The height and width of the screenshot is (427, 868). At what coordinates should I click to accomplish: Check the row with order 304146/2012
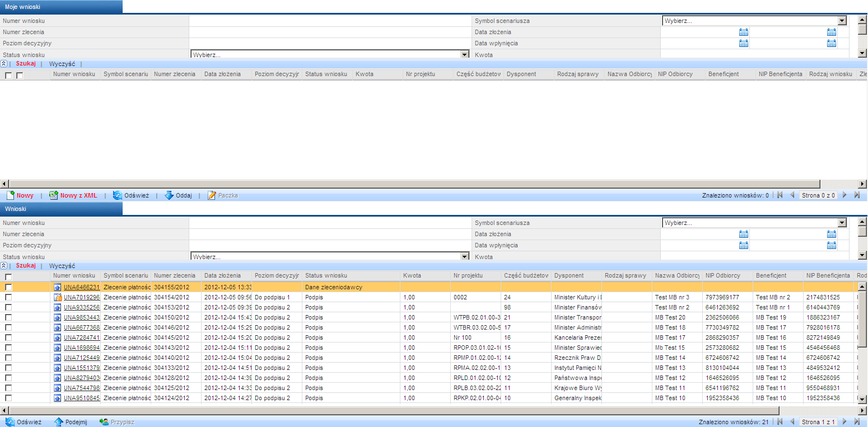8,327
